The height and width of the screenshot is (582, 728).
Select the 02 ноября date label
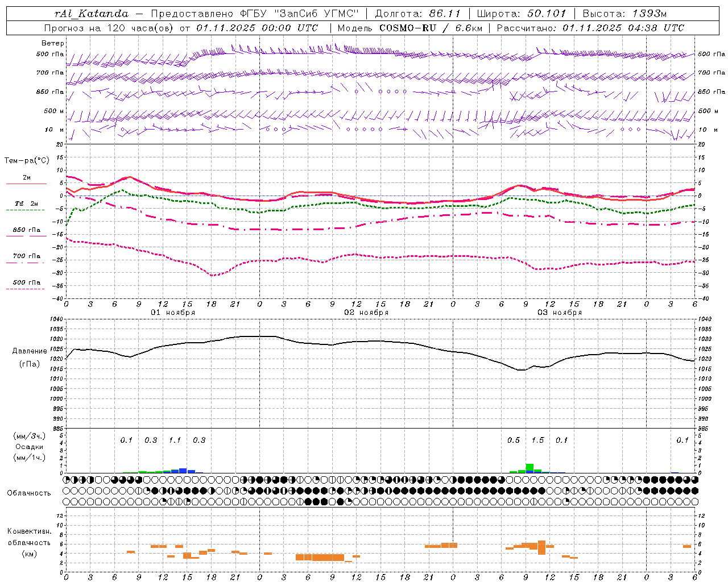coord(366,313)
